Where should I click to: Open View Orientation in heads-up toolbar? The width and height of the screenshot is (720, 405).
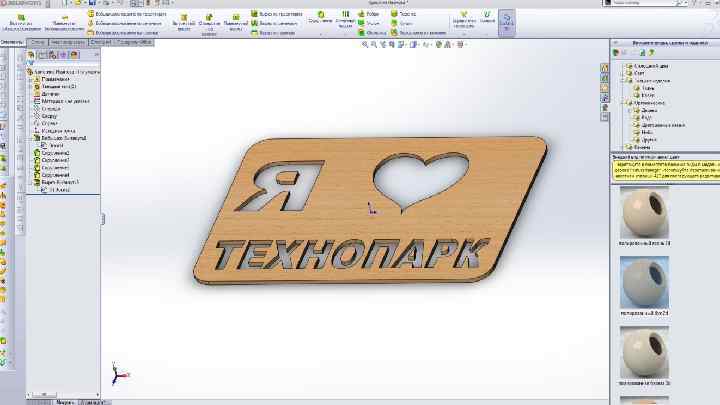(x=402, y=45)
